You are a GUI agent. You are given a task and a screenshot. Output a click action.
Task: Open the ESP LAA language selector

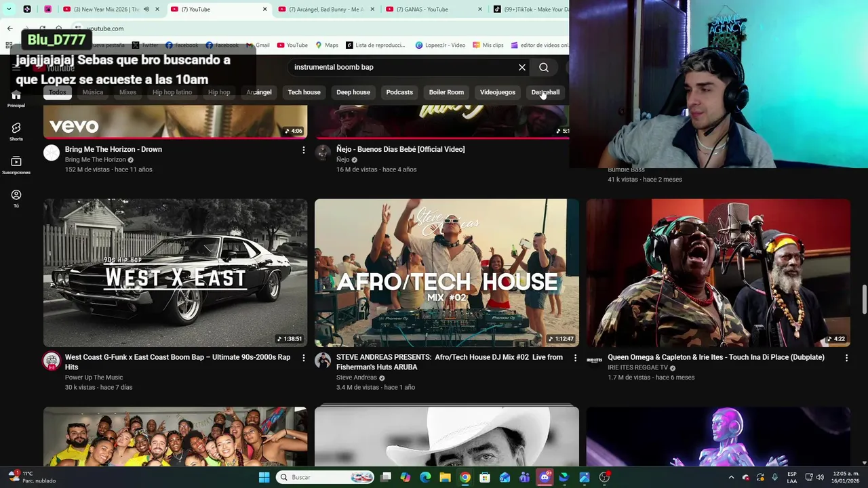(792, 477)
